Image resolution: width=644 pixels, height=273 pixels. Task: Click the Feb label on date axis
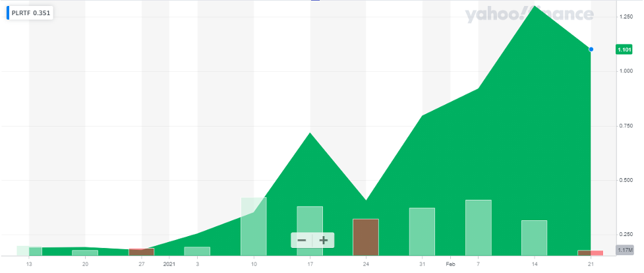pyautogui.click(x=452, y=264)
